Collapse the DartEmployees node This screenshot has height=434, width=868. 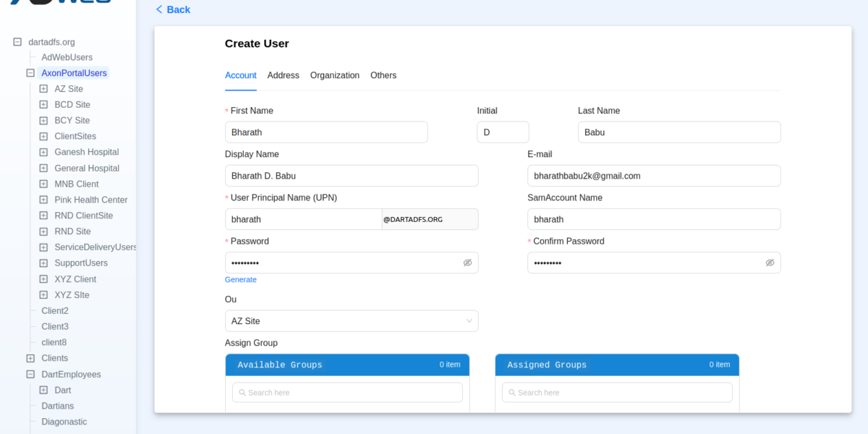tap(30, 374)
